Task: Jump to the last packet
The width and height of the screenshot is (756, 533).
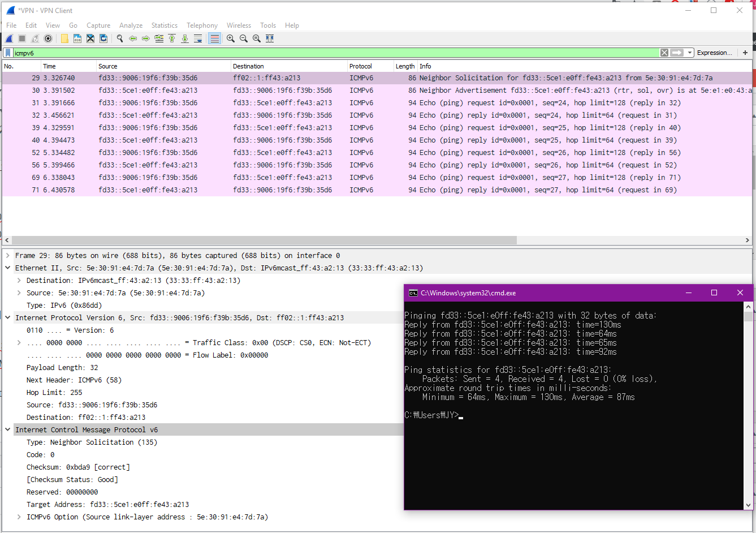Action: 185,38
